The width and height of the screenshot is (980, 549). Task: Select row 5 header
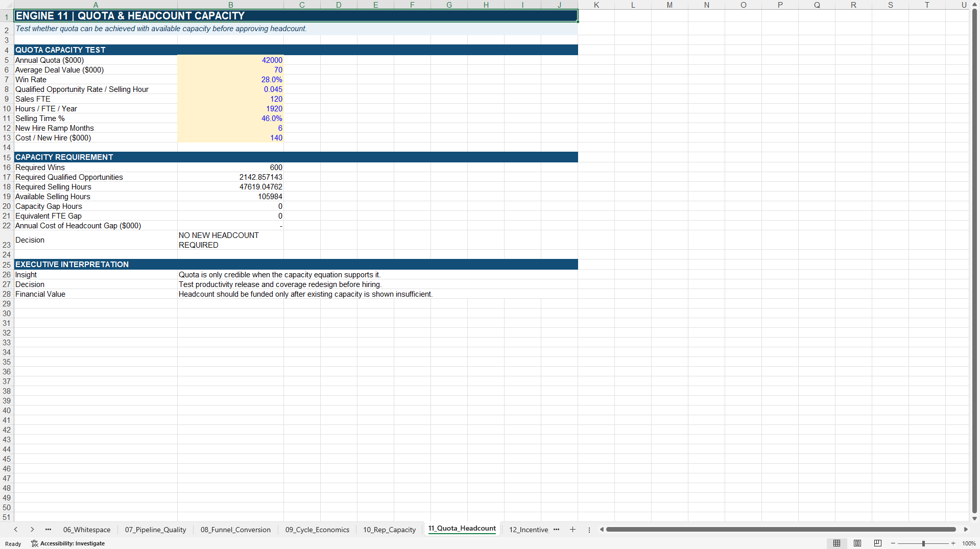[7, 60]
